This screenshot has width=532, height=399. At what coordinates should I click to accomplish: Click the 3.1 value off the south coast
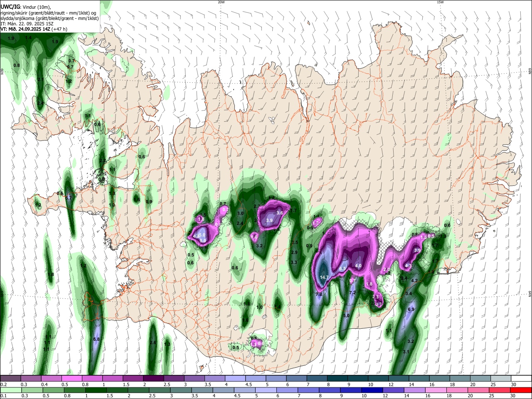pos(406,352)
